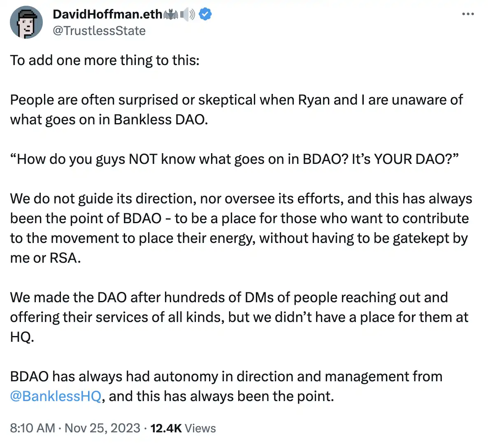This screenshot has height=448, width=488.
Task: Click the 8:10 AM timestamp
Action: (32, 428)
